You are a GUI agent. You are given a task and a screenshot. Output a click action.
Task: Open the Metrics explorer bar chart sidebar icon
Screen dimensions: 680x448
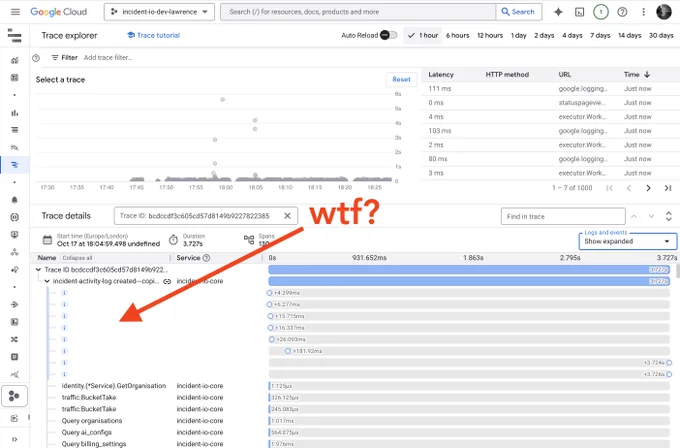(14, 113)
